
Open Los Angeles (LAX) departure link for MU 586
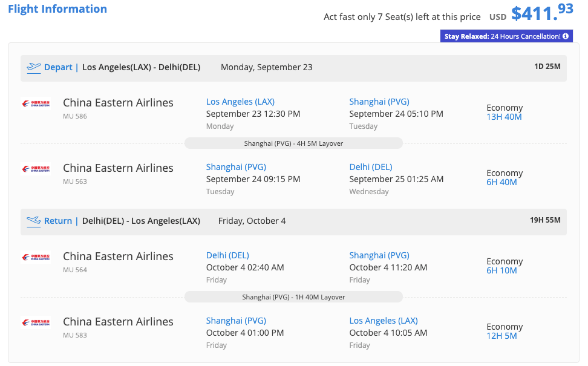coord(240,102)
